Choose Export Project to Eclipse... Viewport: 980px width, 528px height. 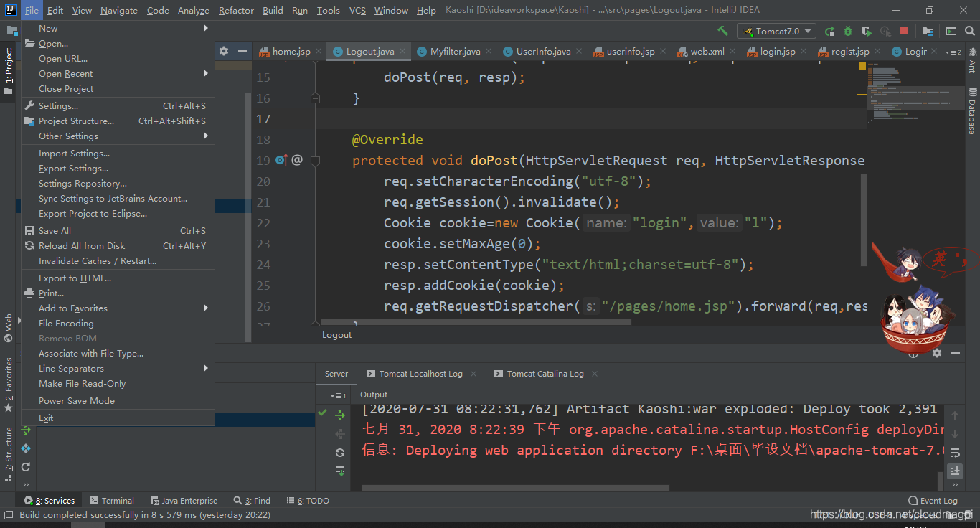[118, 213]
